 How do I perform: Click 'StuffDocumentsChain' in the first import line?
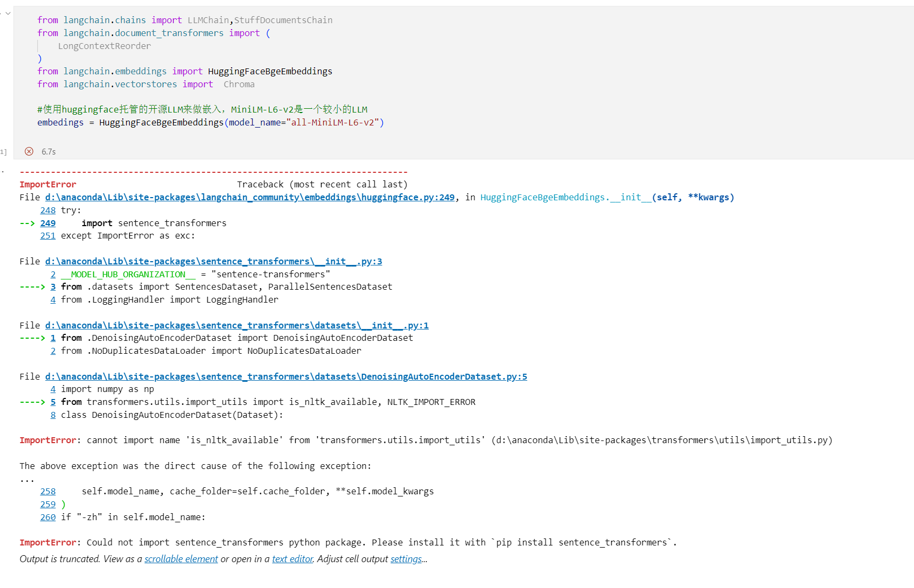coord(283,20)
